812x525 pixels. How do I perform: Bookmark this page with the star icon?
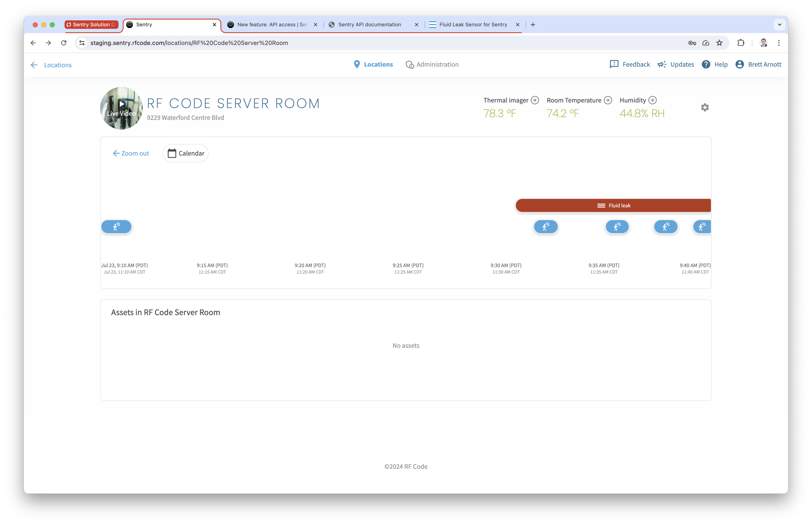719,43
